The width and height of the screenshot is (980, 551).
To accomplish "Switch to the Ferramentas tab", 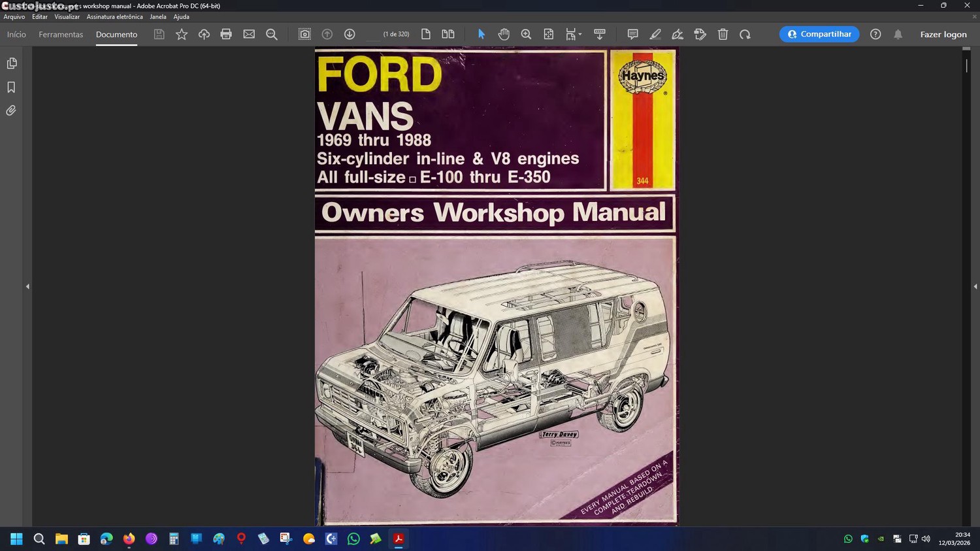I will point(61,35).
